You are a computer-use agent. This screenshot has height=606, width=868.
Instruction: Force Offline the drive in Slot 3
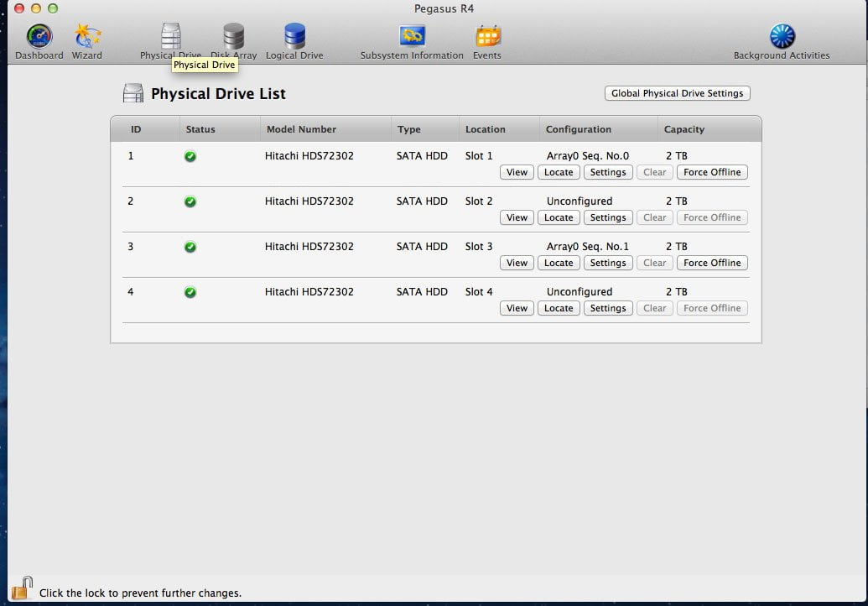pyautogui.click(x=712, y=263)
